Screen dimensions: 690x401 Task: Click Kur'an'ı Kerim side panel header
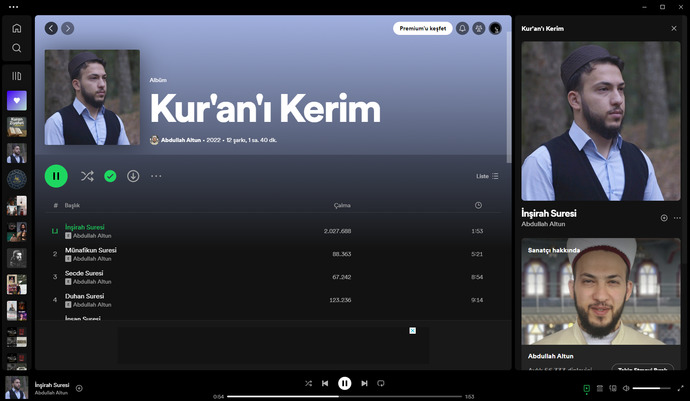(x=543, y=29)
